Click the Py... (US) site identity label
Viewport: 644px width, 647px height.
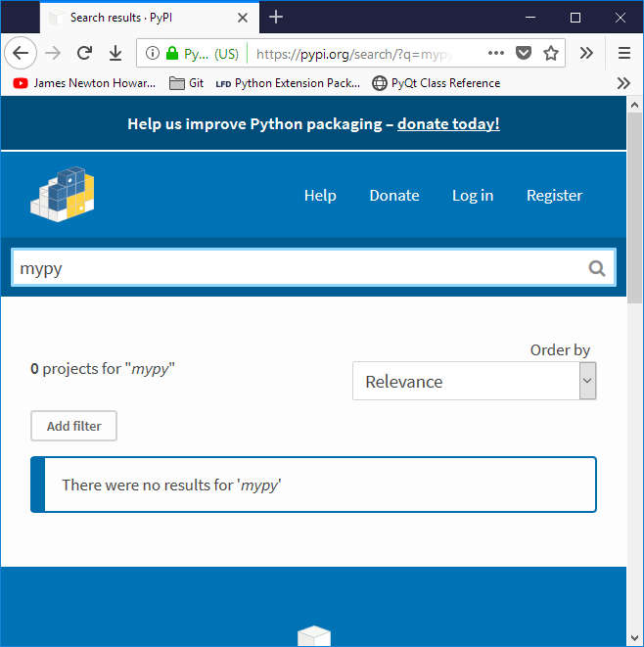coord(211,54)
